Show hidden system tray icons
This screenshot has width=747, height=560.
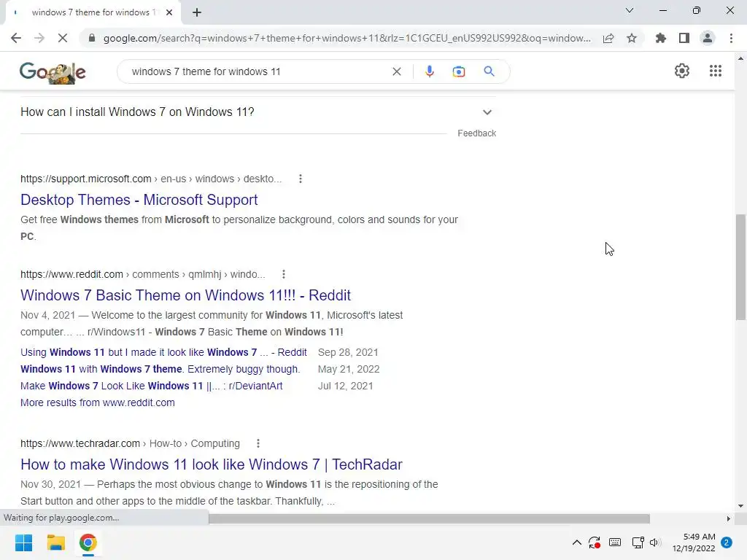point(576,542)
